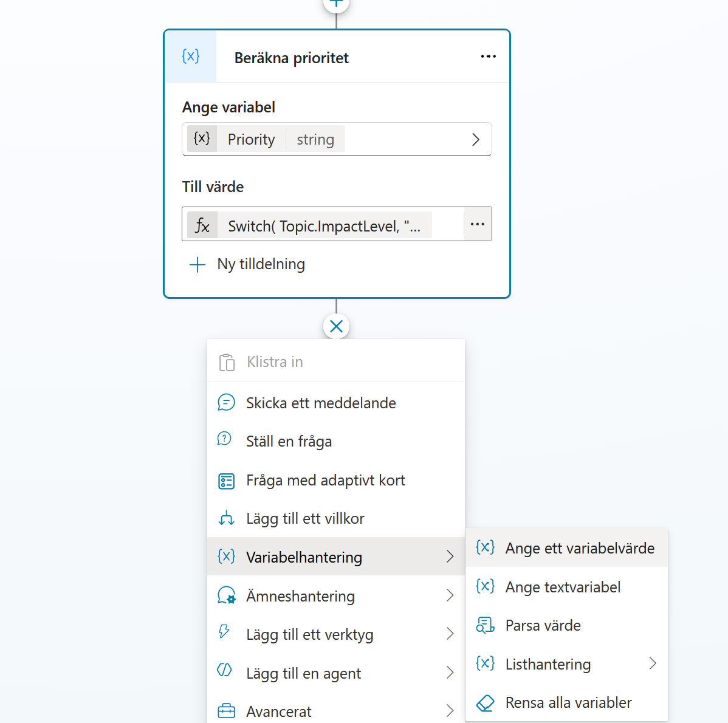The height and width of the screenshot is (723, 728).
Task: Click the plus icon beside Ny tilldelning
Action: pos(197,264)
